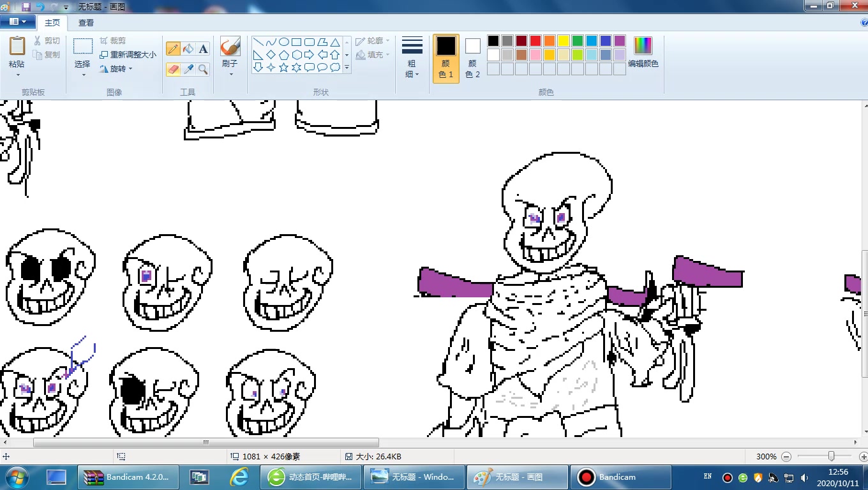
Task: Select the Fill with color bucket tool
Action: (188, 49)
